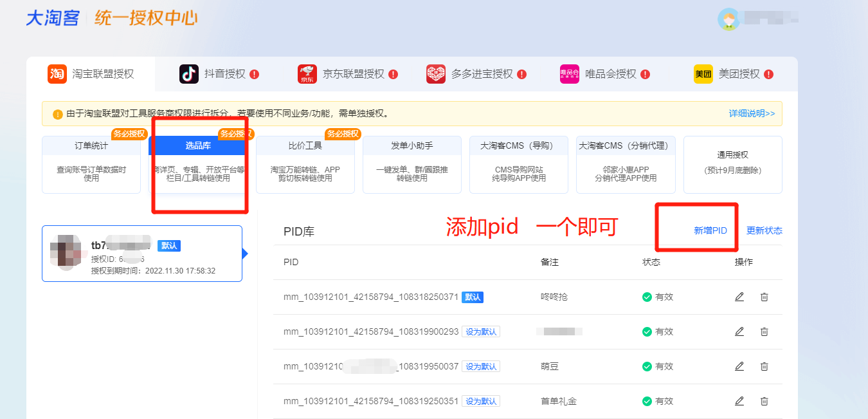This screenshot has width=868, height=419.
Task: Switch to the 抖音授权 tab
Action: pos(219,74)
